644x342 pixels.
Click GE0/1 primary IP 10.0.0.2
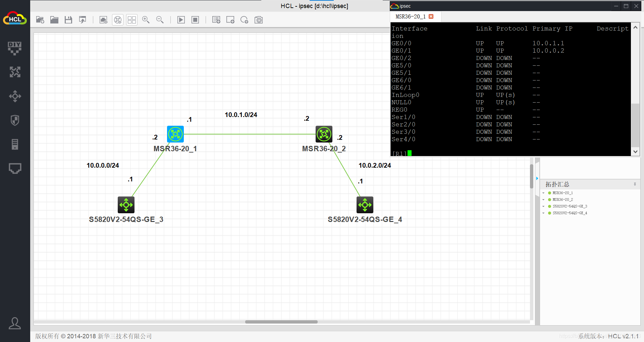(548, 51)
